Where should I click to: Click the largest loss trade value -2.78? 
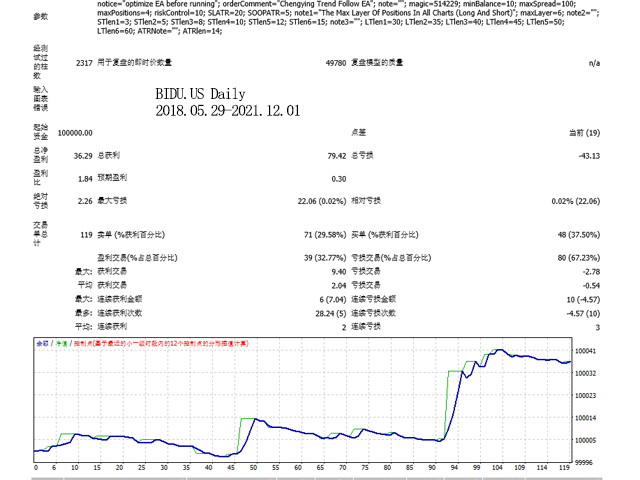591,272
